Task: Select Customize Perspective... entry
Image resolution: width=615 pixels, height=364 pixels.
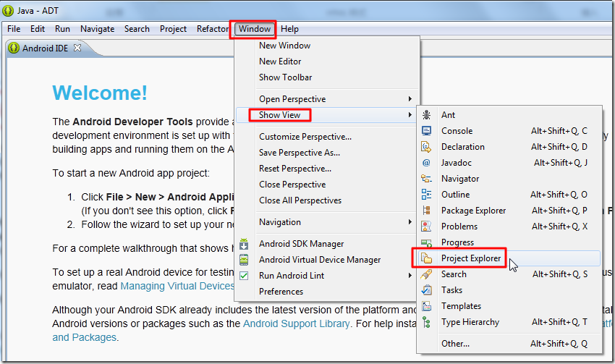Action: point(305,137)
